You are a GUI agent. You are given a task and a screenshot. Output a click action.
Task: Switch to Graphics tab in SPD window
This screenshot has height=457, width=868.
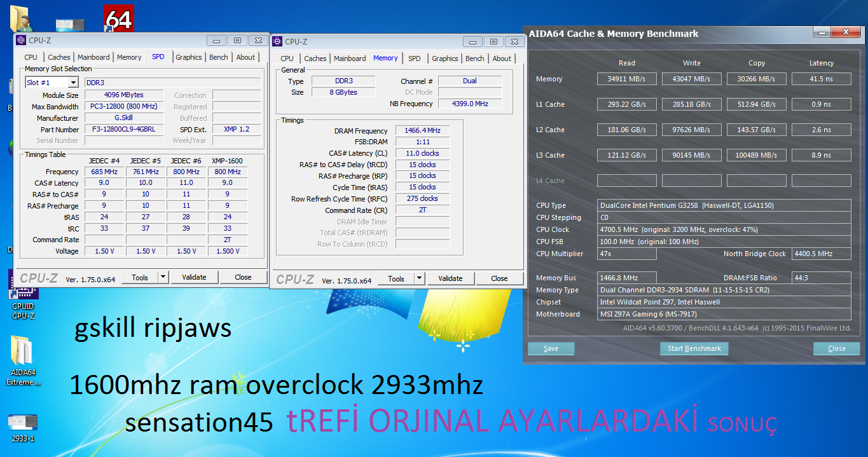coord(189,57)
